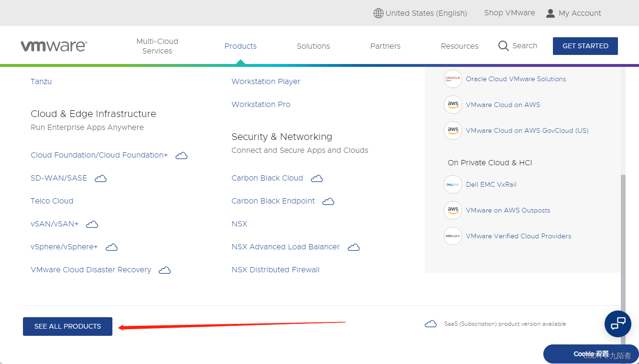Click the My Account person icon
The image size is (639, 364).
[x=551, y=13]
